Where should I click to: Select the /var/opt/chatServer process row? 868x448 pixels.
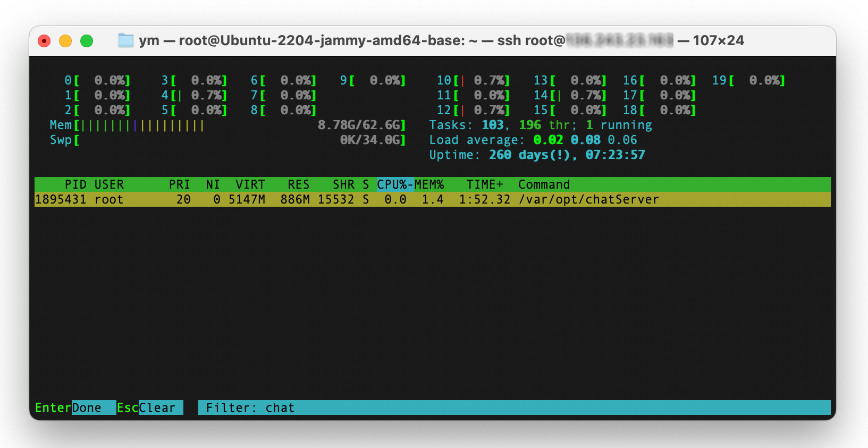pyautogui.click(x=432, y=199)
